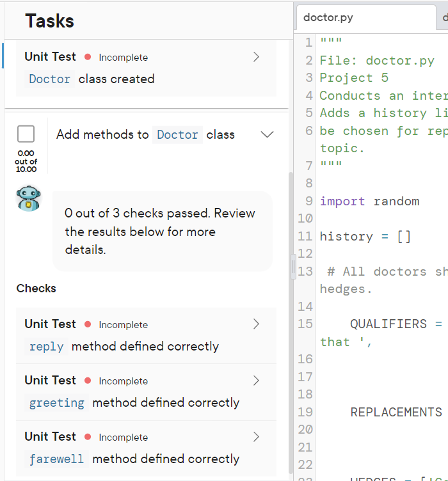Screen dimensions: 448x481
Task: Expand the reply method unit test chevron
Action: (256, 324)
